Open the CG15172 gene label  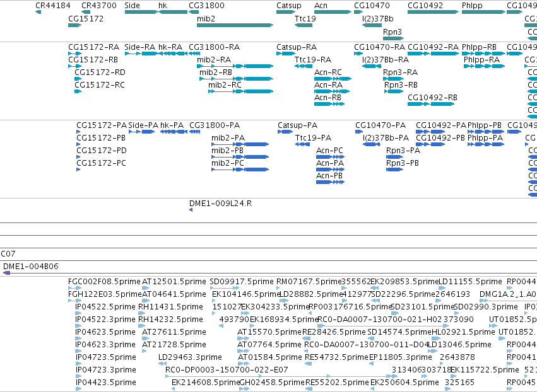click(x=86, y=18)
